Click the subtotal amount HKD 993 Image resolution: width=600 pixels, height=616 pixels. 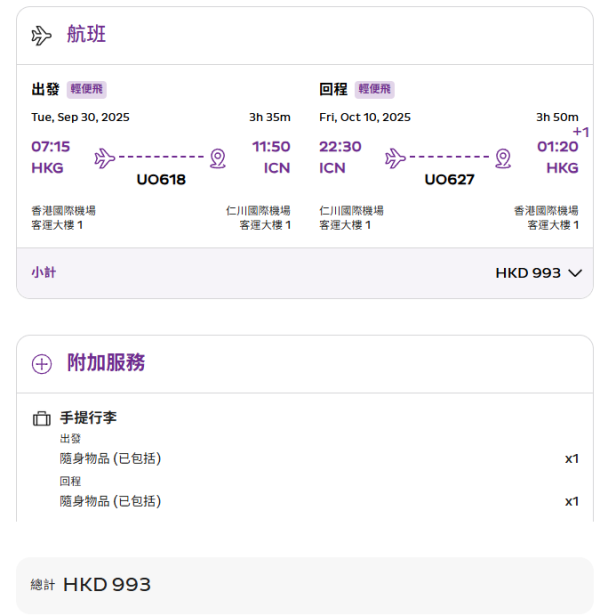coord(528,273)
